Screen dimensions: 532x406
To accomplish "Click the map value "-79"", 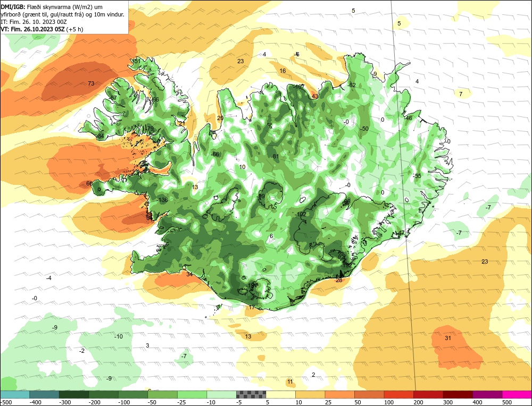I will tap(149, 129).
